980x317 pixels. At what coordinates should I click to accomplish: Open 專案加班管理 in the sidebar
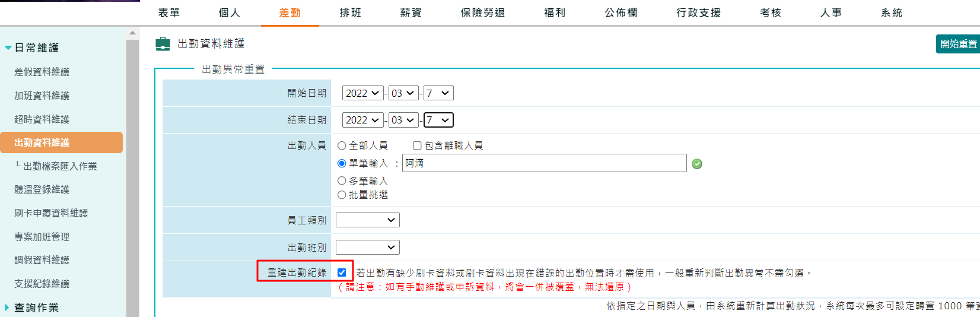point(42,237)
